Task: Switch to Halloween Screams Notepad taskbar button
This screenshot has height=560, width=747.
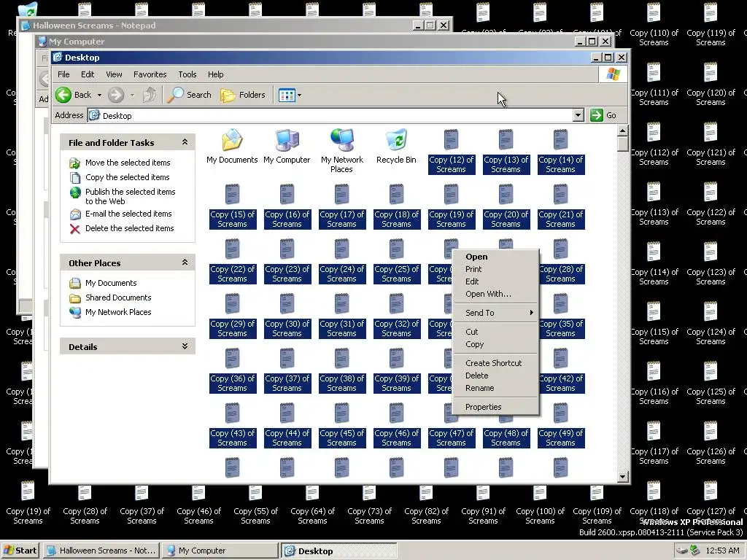Action: pos(101,551)
